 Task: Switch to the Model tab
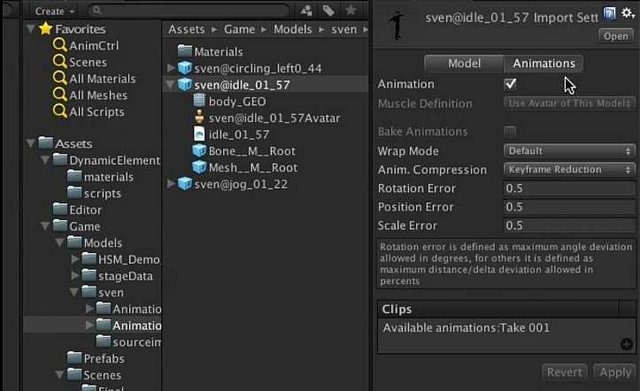[464, 63]
